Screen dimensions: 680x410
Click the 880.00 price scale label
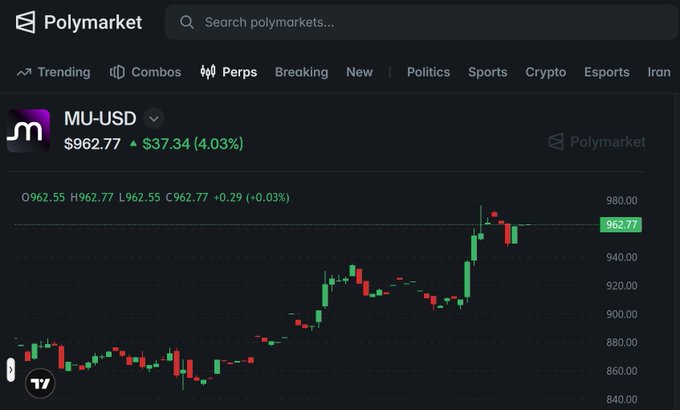point(621,342)
